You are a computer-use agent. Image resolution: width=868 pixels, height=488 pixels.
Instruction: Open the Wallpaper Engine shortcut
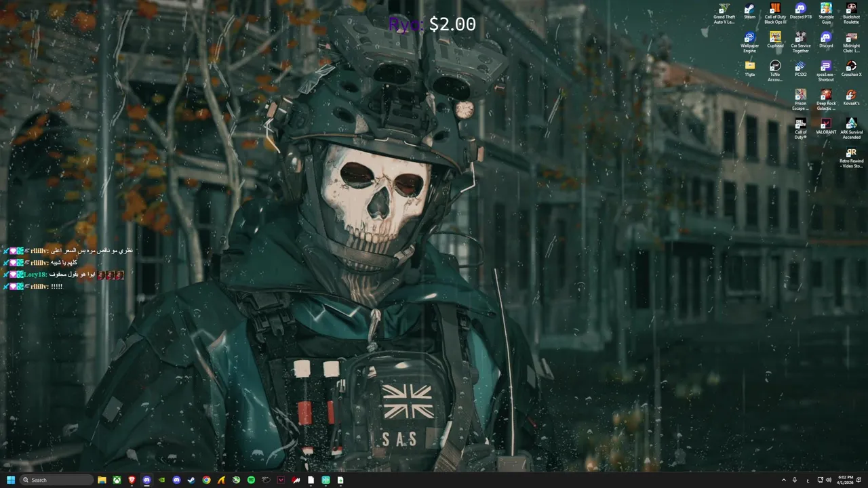749,42
